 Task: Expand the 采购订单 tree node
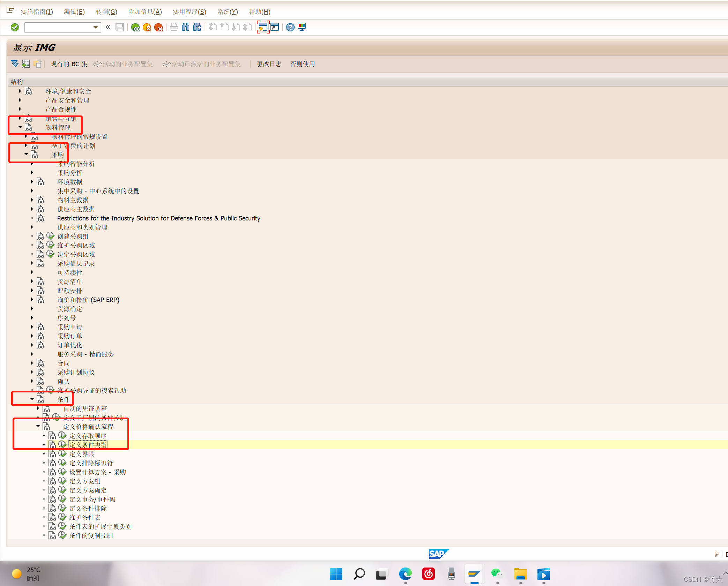point(32,336)
